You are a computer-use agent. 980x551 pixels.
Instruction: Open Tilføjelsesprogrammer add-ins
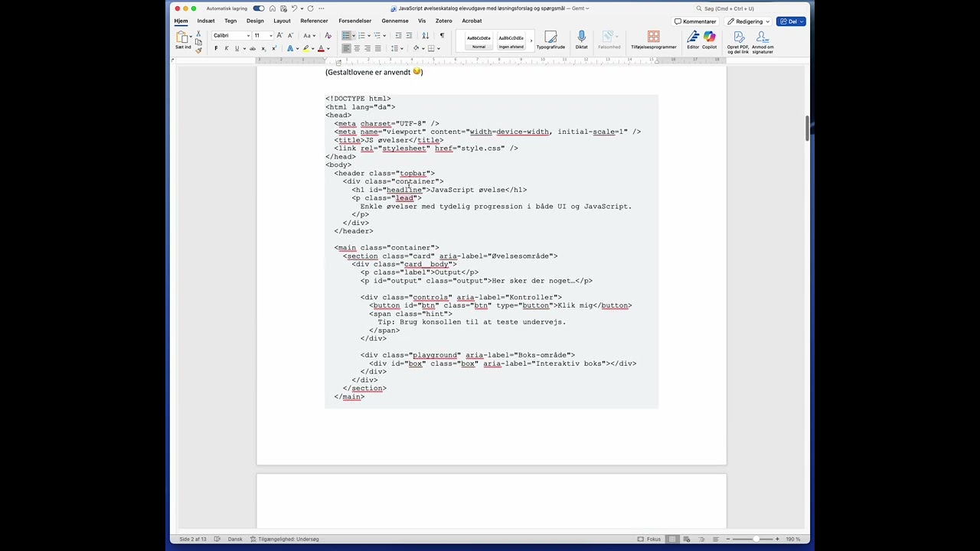coord(654,41)
